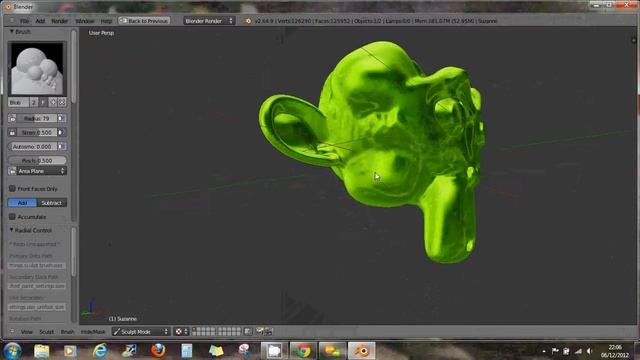Adjust Strength 0.500 slider
Viewport: 640px width, 360px height.
coord(37,132)
